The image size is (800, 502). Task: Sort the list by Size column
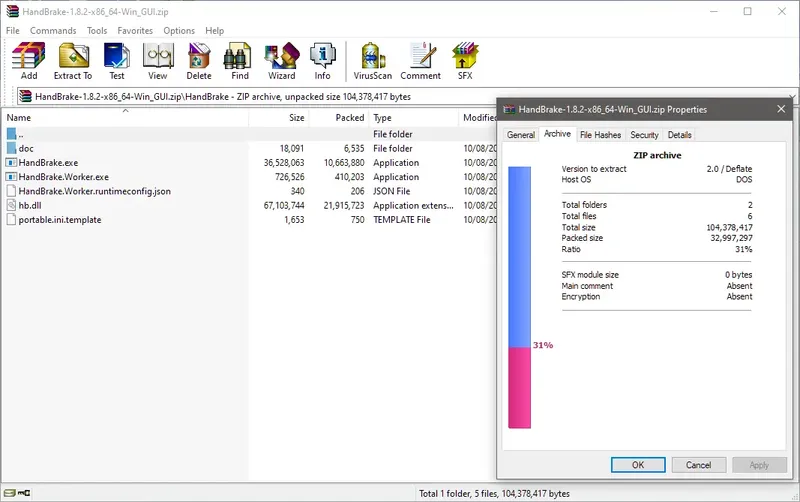pos(279,118)
